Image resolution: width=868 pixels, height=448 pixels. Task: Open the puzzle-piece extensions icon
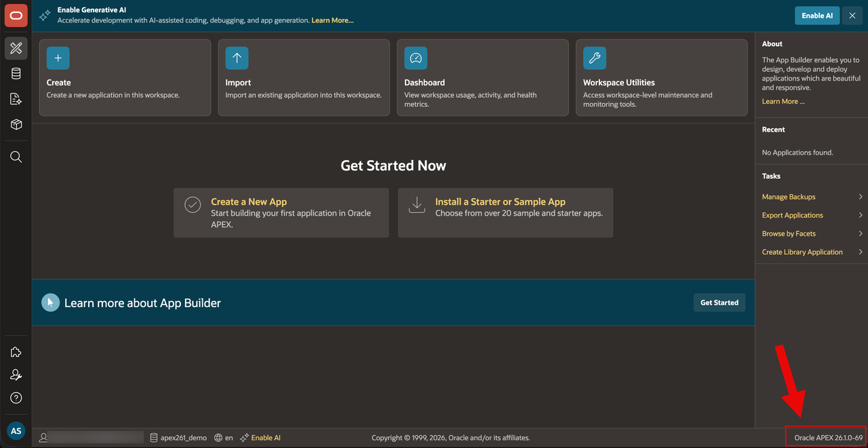(16, 352)
